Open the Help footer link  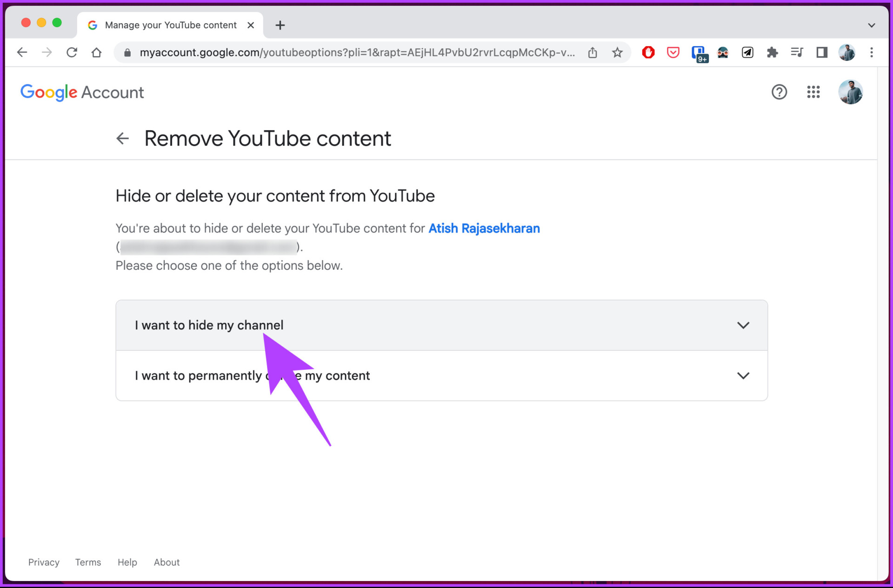coord(127,562)
